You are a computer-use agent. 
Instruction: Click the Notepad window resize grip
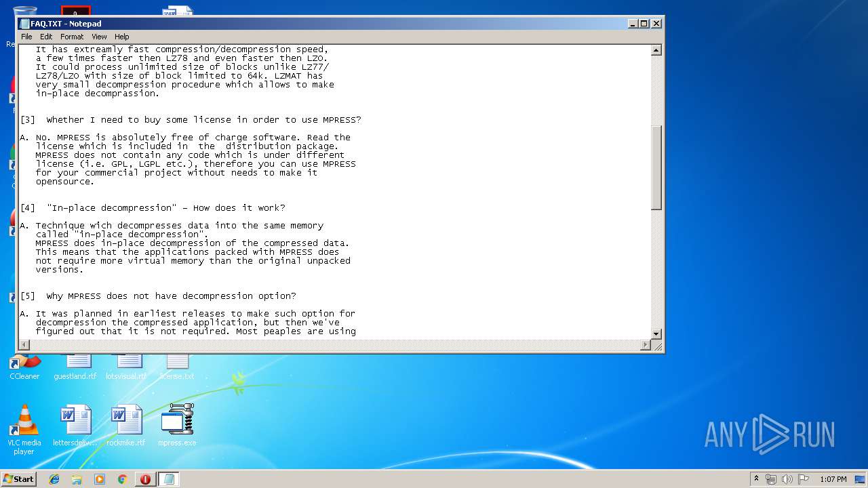click(656, 346)
